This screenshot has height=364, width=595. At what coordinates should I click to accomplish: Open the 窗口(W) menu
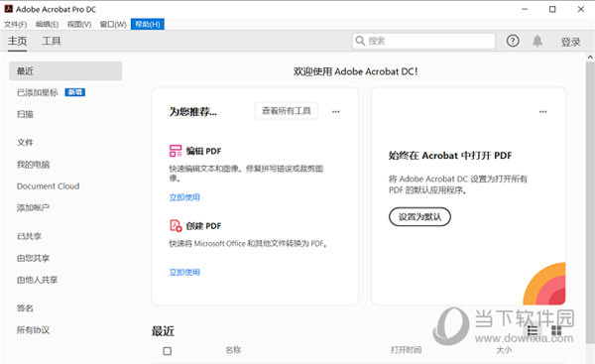pos(113,24)
